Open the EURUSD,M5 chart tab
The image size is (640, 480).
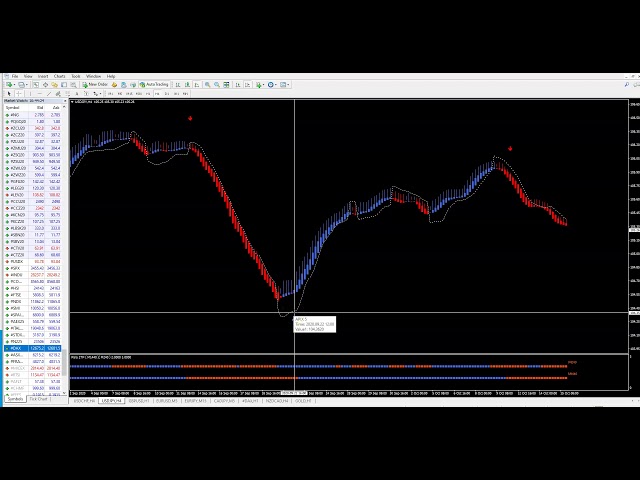point(167,399)
